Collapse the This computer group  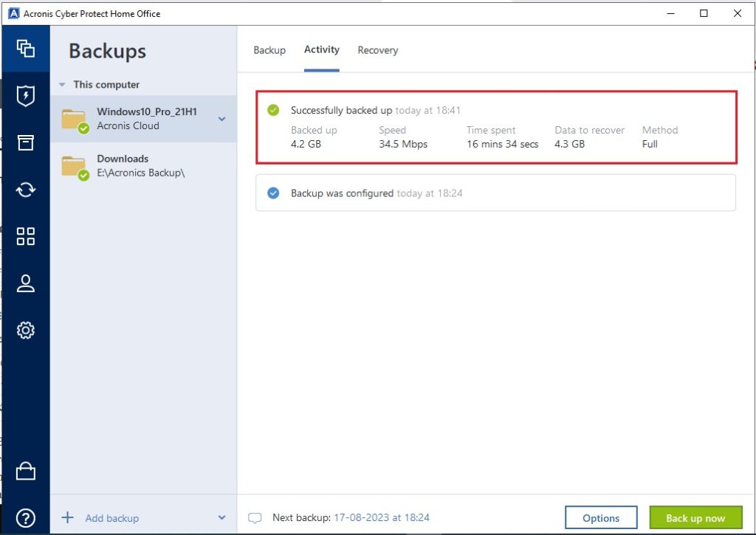pyautogui.click(x=62, y=85)
